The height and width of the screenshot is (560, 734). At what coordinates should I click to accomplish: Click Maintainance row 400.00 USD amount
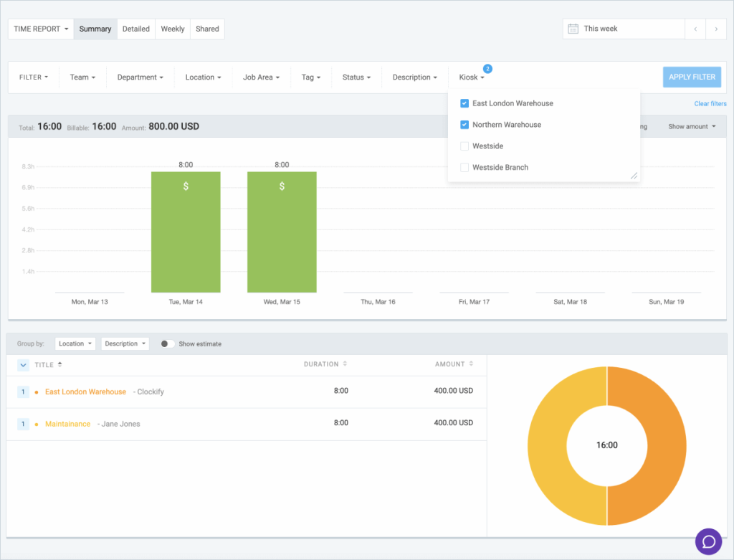(453, 423)
